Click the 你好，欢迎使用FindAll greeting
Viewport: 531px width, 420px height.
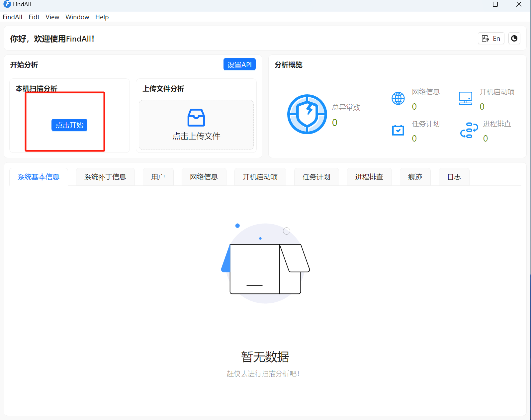52,39
